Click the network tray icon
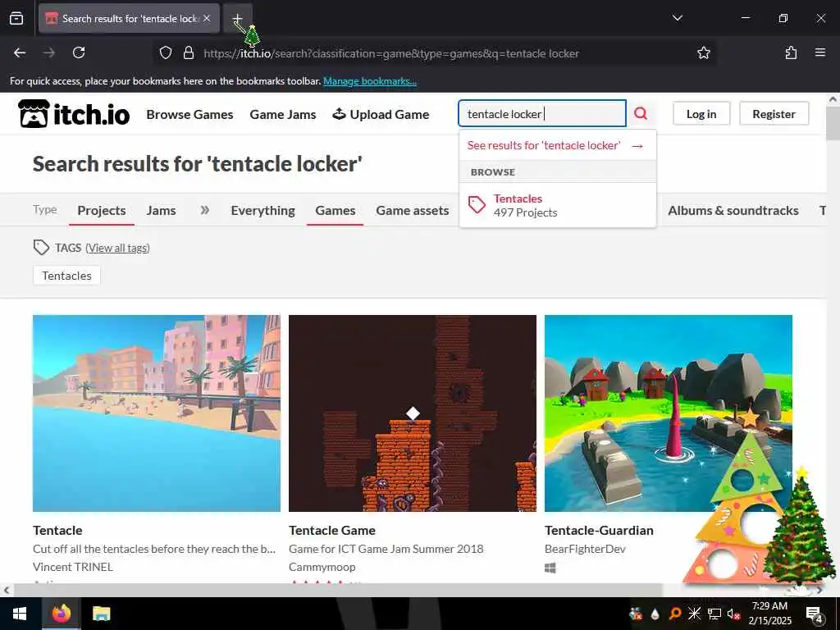The width and height of the screenshot is (840, 630). tap(714, 614)
